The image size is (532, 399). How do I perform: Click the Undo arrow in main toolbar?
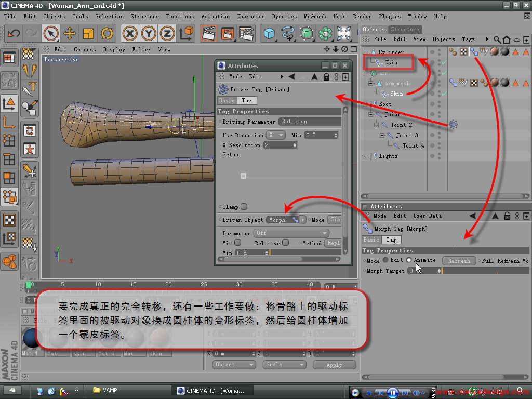click(14, 34)
